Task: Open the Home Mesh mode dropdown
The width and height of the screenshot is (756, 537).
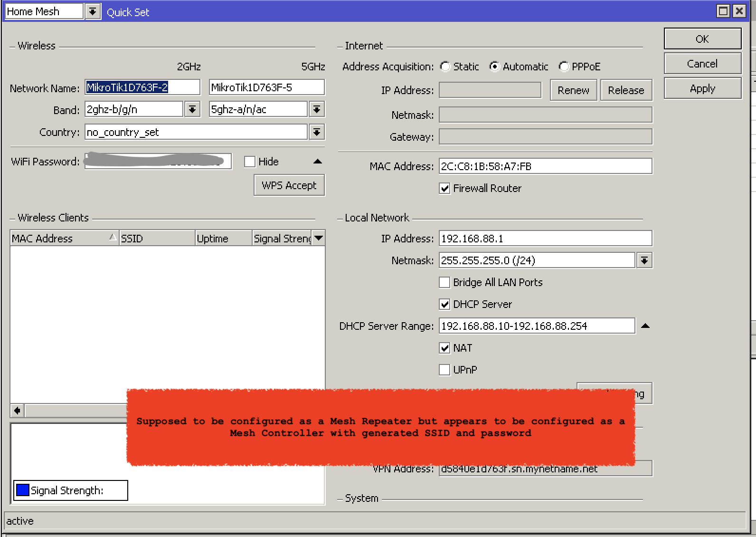Action: click(x=93, y=11)
